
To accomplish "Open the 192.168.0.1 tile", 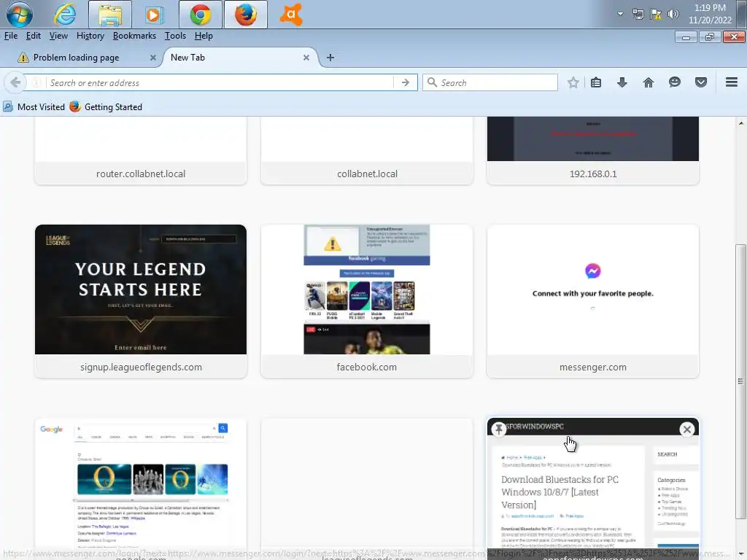I will 592,150.
